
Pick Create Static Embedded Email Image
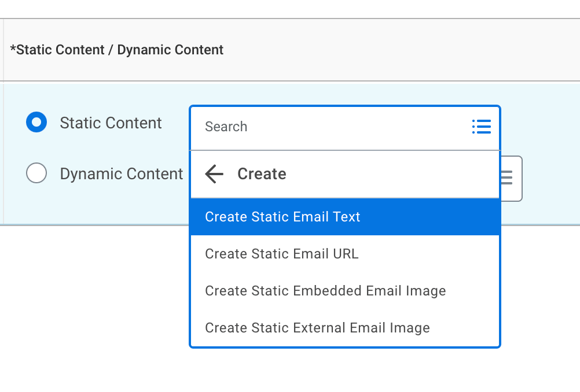coord(325,291)
